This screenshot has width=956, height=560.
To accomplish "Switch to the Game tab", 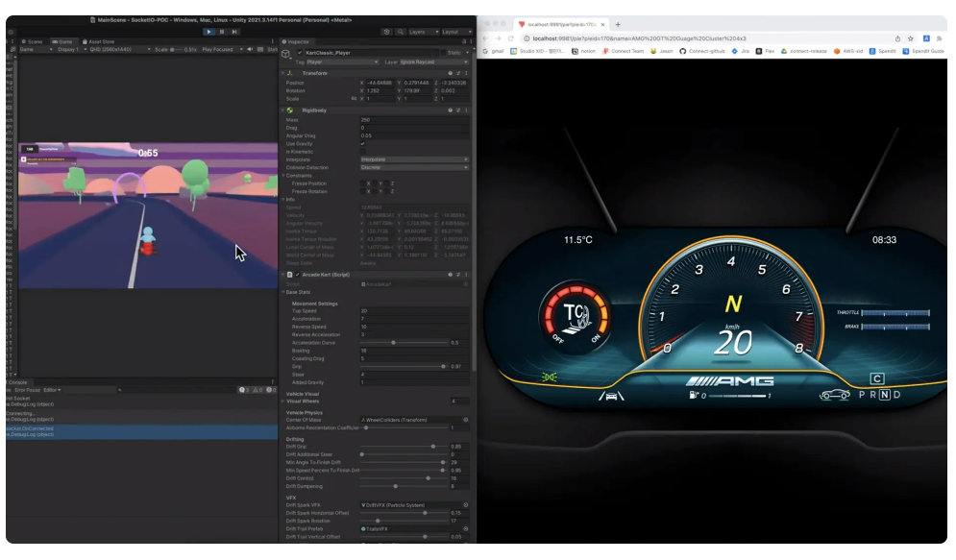I will [x=62, y=41].
